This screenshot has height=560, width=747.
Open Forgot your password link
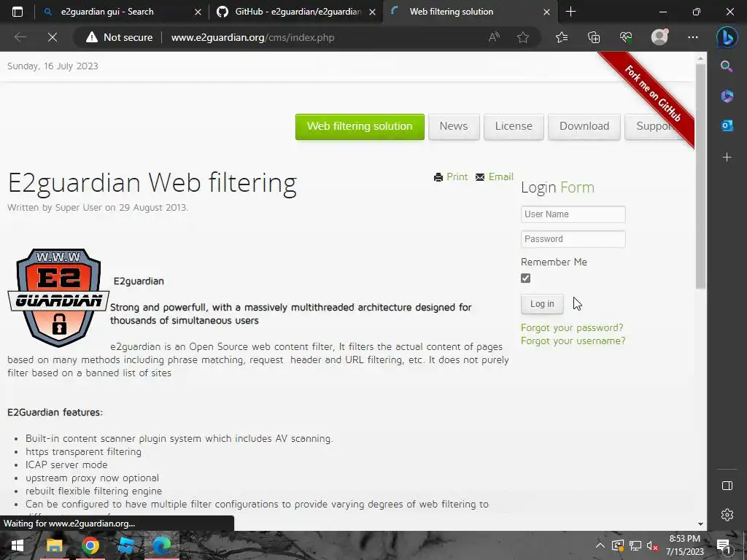point(572,327)
